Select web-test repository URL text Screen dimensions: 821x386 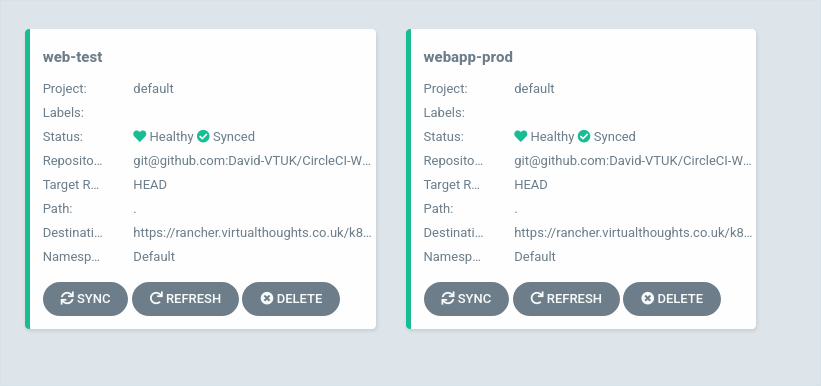[252, 161]
